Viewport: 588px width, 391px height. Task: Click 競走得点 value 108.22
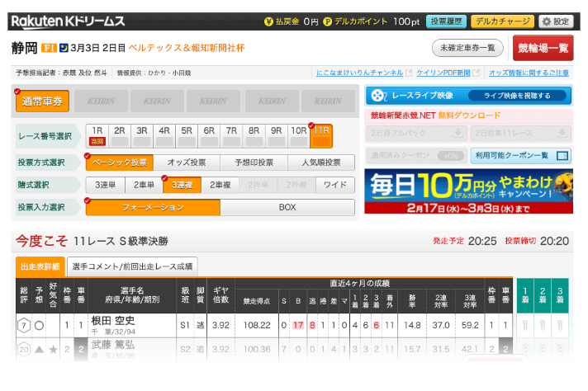click(x=257, y=326)
